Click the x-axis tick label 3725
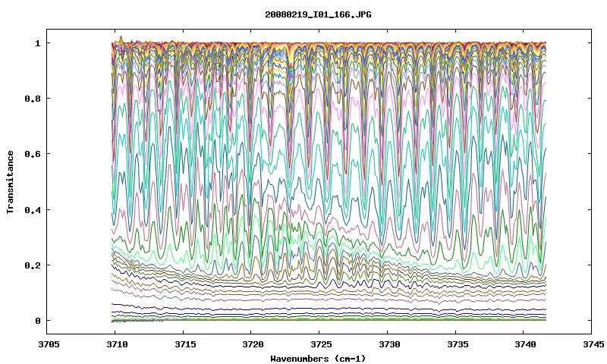 pyautogui.click(x=321, y=344)
